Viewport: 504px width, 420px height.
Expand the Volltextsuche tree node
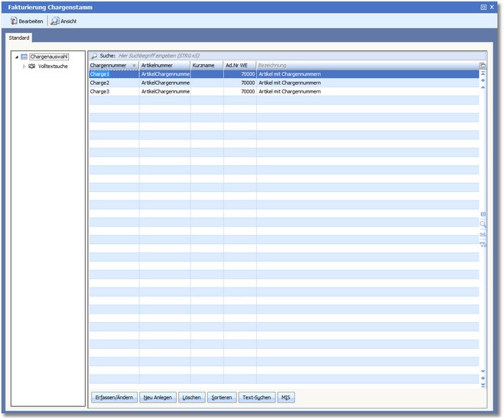click(24, 67)
